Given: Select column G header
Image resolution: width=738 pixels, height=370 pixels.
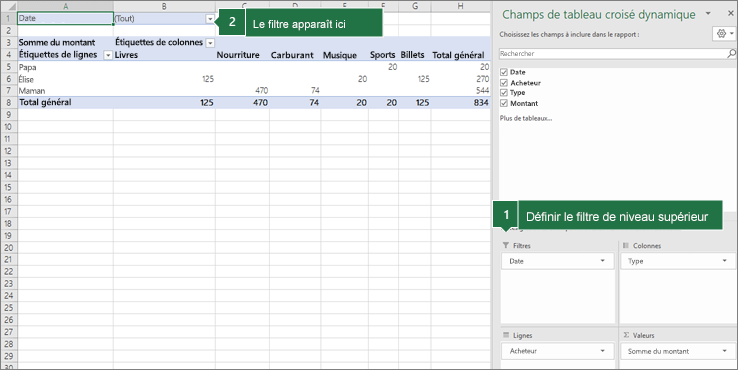Looking at the screenshot, I should [415, 6].
